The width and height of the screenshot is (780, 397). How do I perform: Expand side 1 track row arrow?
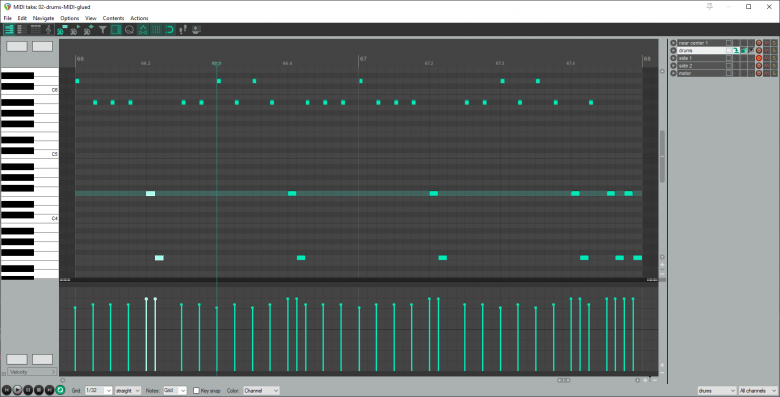[674, 58]
